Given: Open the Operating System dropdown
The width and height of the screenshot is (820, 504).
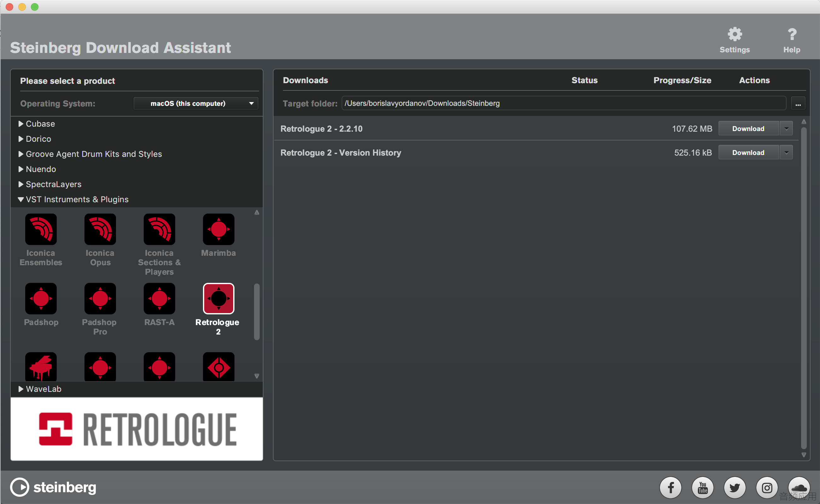Looking at the screenshot, I should click(196, 103).
